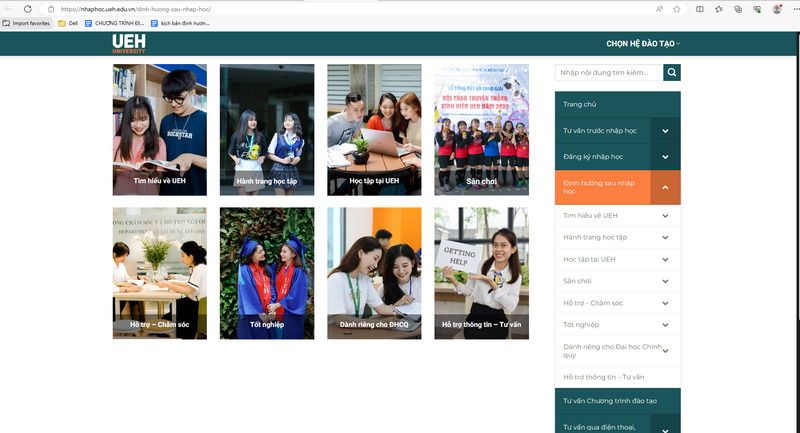This screenshot has height=433, width=800.
Task: Open the Dành riêng cho ĐHCQ image card
Action: coord(374,273)
